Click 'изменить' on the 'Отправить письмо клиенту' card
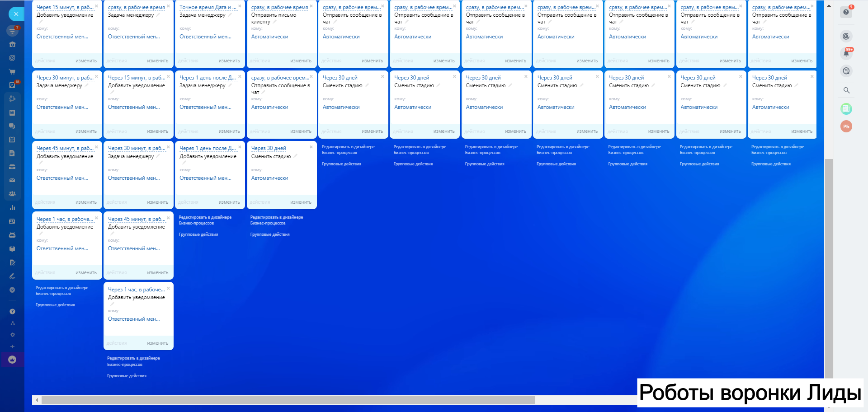The height and width of the screenshot is (412, 868). click(x=301, y=61)
